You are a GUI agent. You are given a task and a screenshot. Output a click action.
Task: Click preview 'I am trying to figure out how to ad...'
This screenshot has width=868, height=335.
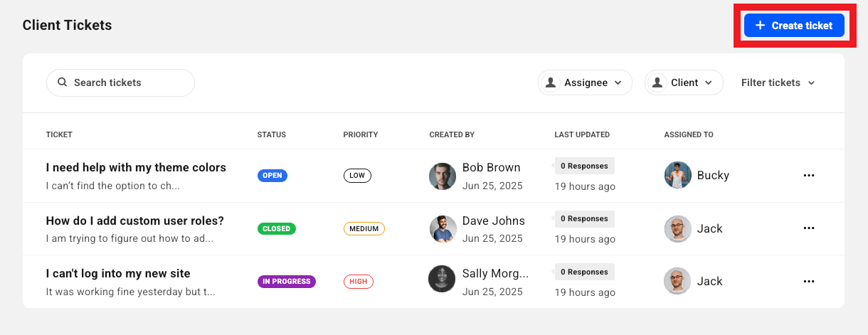(129, 239)
